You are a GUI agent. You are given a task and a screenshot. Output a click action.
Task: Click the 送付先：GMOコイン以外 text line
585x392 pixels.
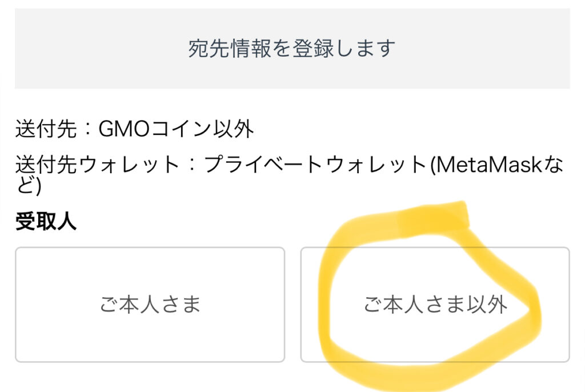[x=134, y=130]
